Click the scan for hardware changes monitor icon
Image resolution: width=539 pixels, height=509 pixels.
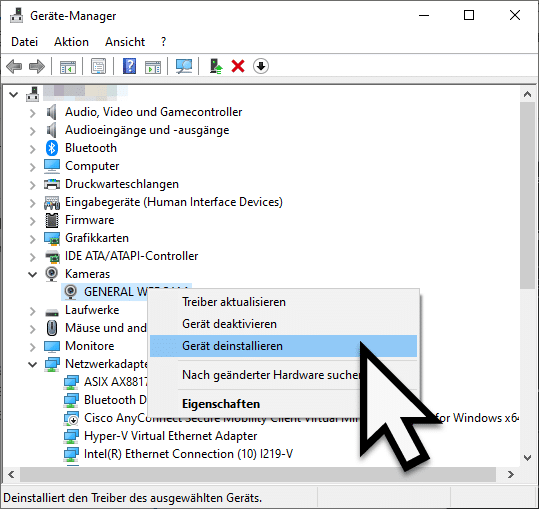pyautogui.click(x=184, y=66)
